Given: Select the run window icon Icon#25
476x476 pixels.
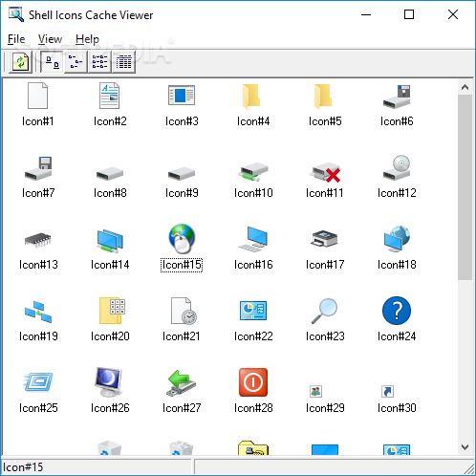Looking at the screenshot, I should [38, 382].
